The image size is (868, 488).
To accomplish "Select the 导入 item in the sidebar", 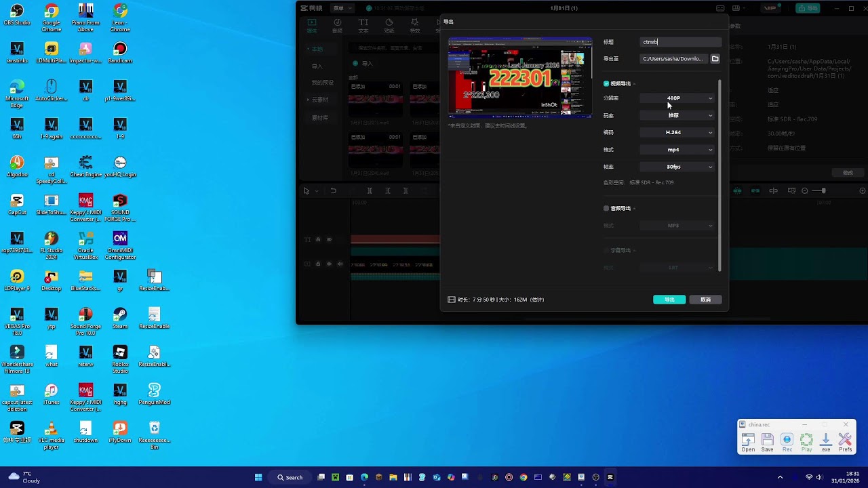I will pyautogui.click(x=317, y=66).
